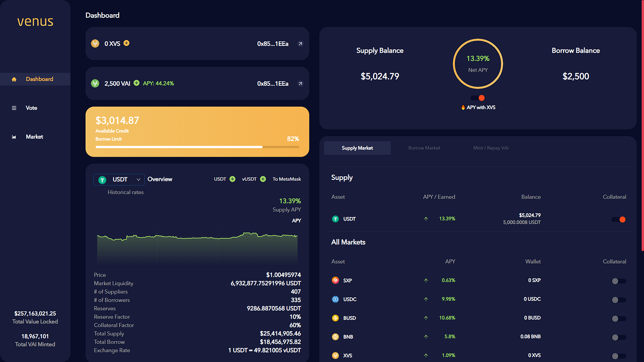Click the flame icon by APY with XVS
The image size is (644, 362).
point(463,107)
